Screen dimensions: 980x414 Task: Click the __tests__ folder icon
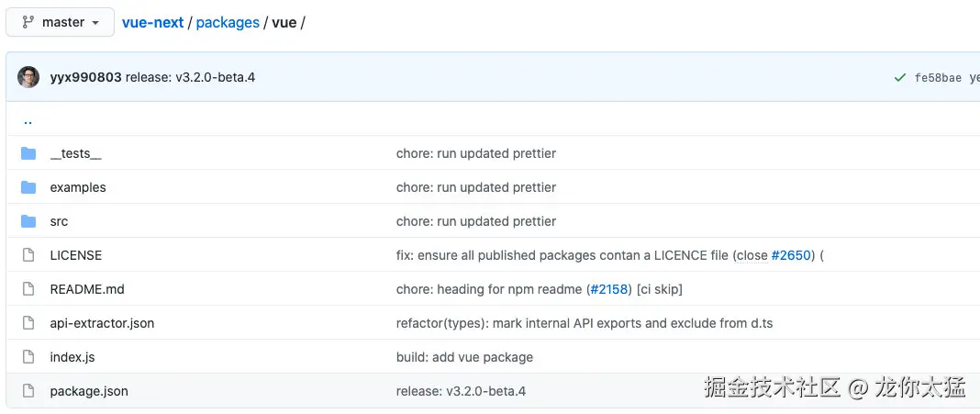(x=28, y=153)
